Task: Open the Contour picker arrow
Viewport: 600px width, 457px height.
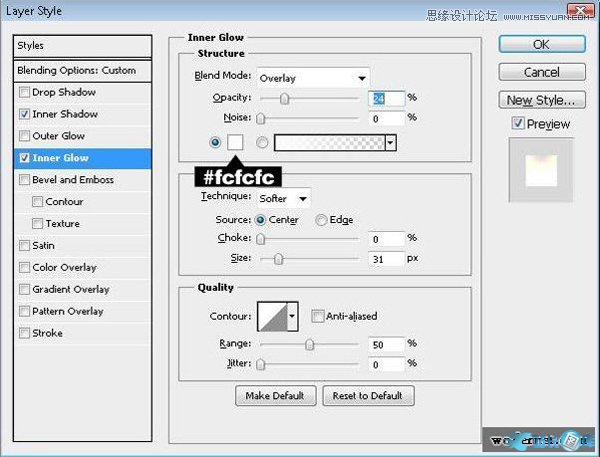Action: tap(292, 317)
